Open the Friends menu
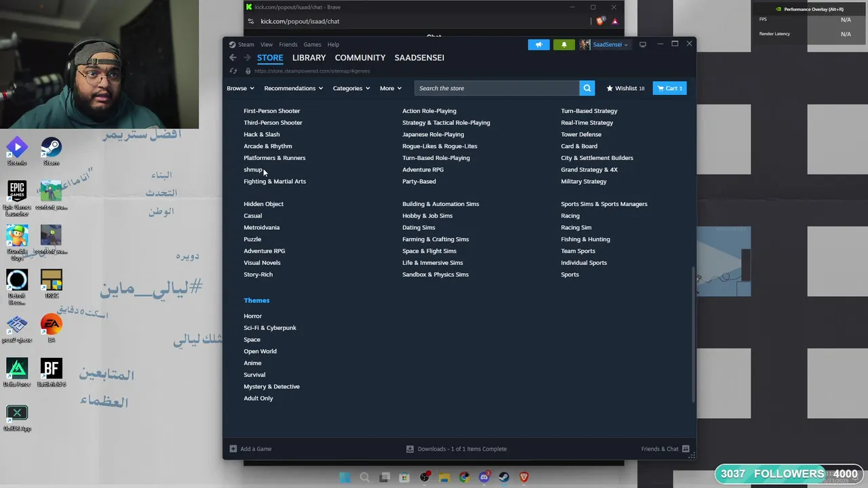The width and height of the screenshot is (868, 488). [288, 45]
